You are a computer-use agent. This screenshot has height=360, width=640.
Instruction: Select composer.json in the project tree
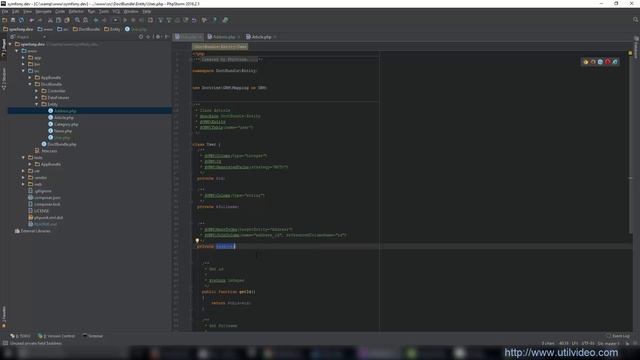point(47,198)
